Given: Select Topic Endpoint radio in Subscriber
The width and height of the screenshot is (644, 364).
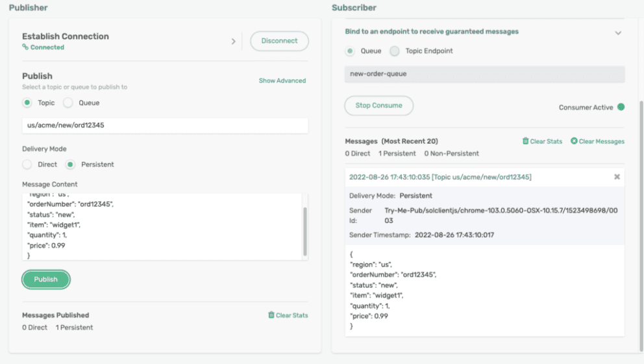Looking at the screenshot, I should 394,51.
